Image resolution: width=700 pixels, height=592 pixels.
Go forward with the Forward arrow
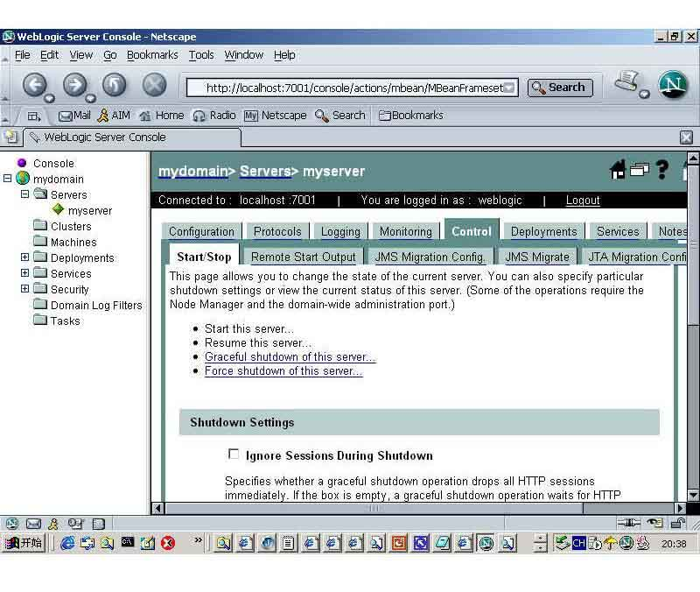click(x=74, y=84)
